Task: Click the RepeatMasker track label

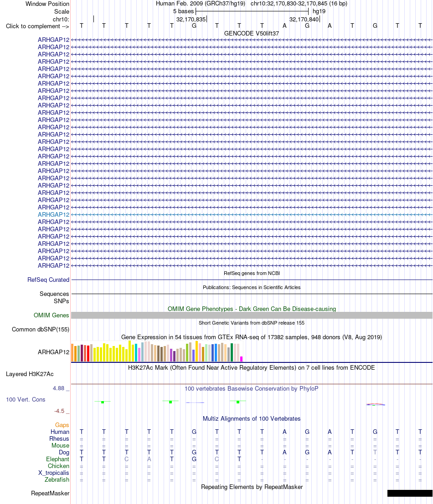Action: pyautogui.click(x=50, y=494)
